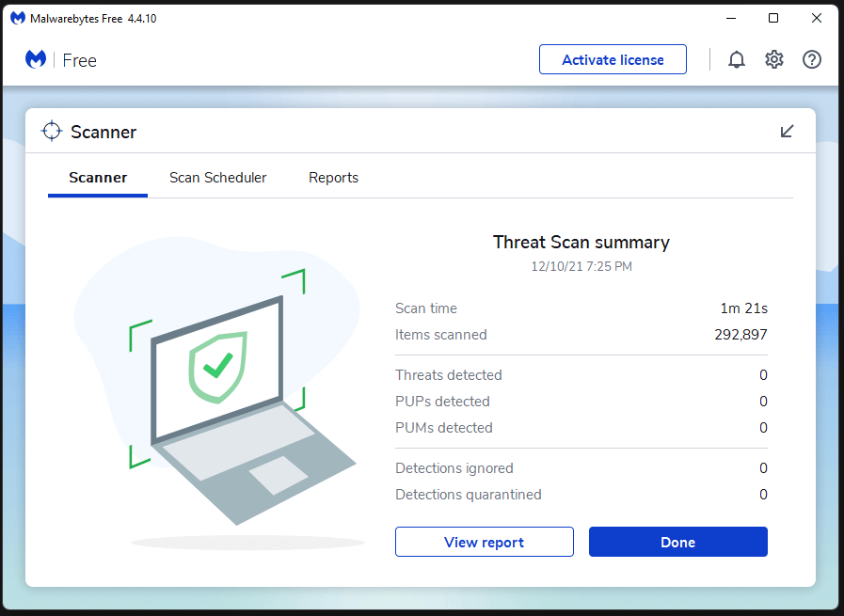Click the PUMs detected label

[x=444, y=428]
